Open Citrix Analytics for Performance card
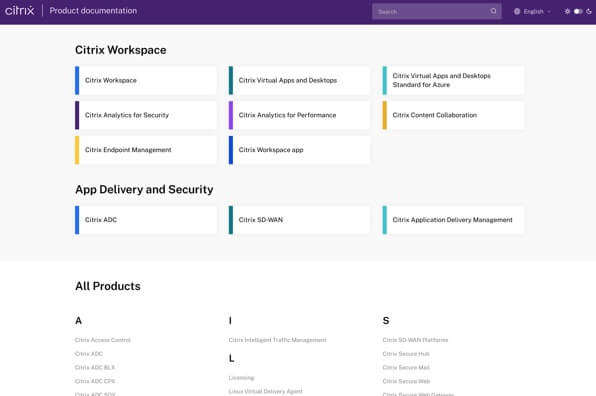596x396 pixels. (x=299, y=115)
